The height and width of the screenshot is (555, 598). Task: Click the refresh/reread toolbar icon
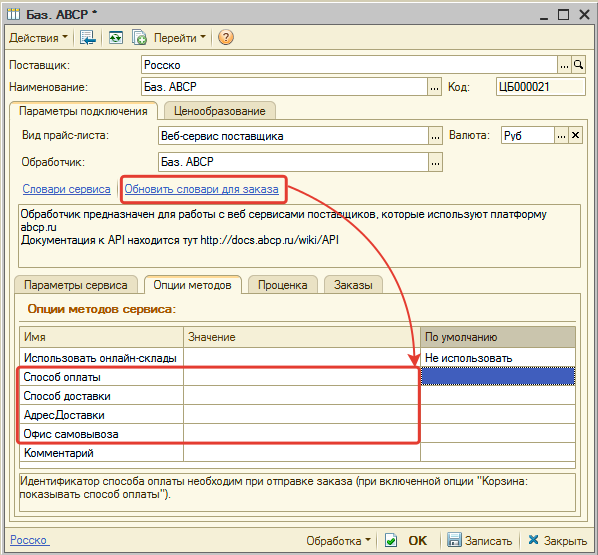click(x=116, y=38)
